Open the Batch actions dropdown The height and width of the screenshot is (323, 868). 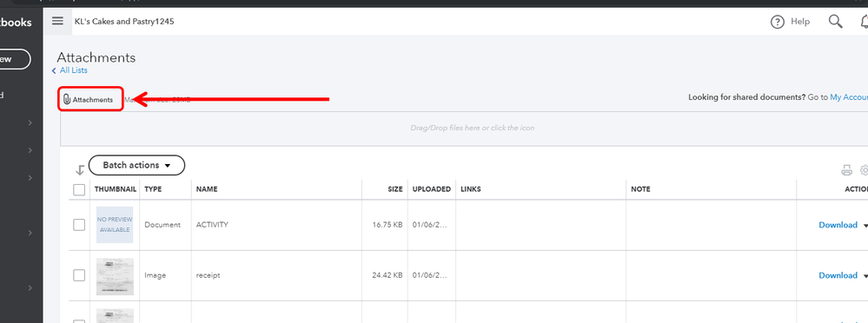[x=136, y=165]
